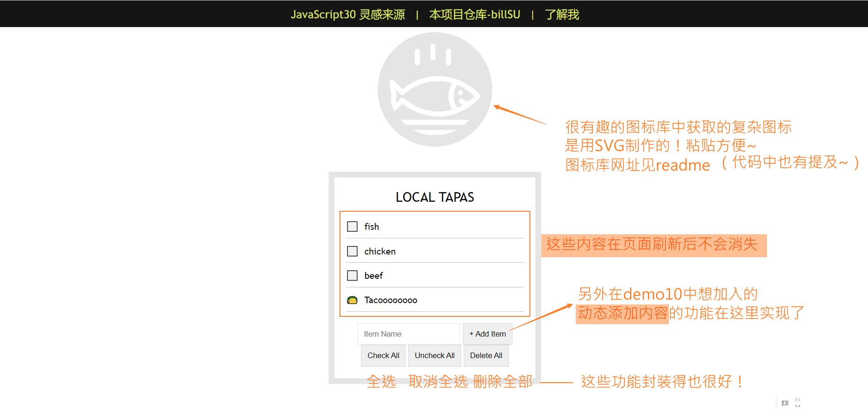Select the beef item label
The height and width of the screenshot is (409, 868).
coord(373,276)
